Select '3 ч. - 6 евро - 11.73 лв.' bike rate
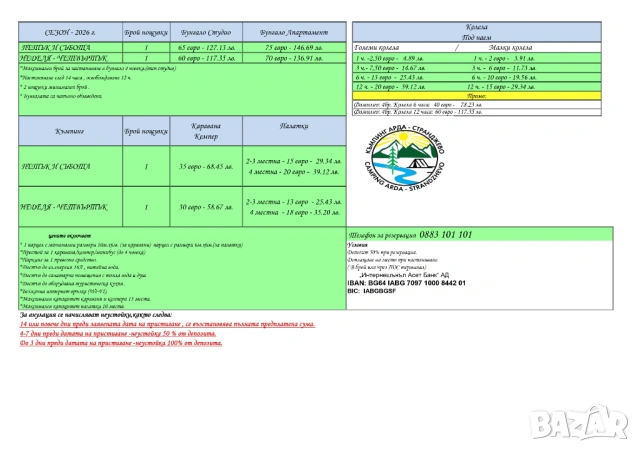The height and width of the screenshot is (452, 640). coord(504,68)
